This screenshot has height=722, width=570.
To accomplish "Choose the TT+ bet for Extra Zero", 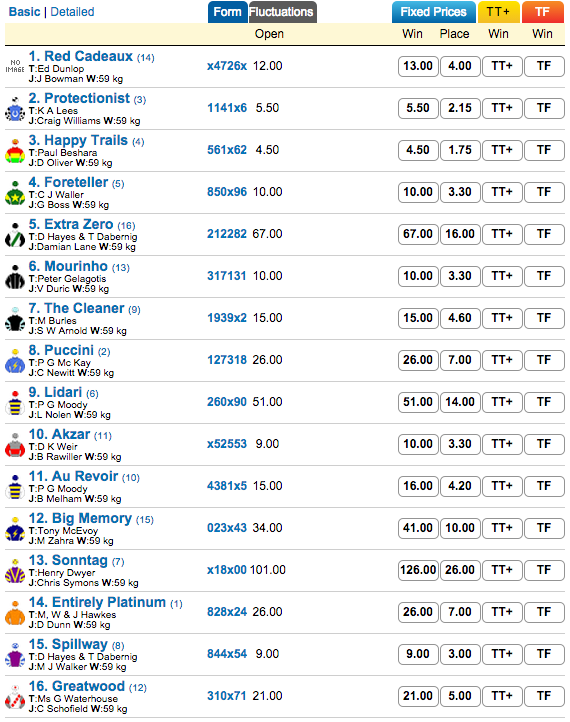I will [x=502, y=234].
